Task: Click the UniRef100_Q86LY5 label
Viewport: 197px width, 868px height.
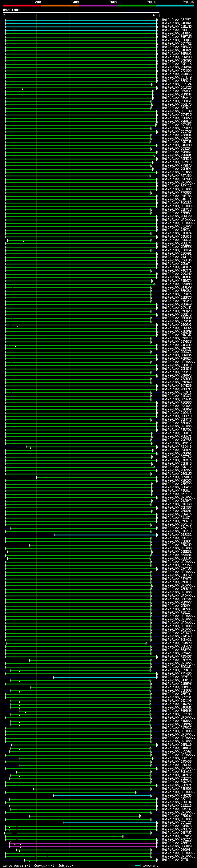Action: click(x=177, y=104)
